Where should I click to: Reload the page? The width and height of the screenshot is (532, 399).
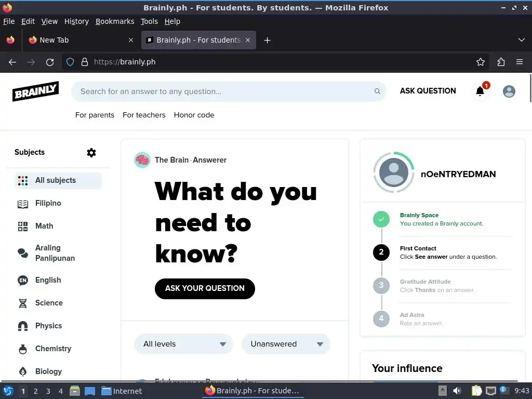pos(50,62)
